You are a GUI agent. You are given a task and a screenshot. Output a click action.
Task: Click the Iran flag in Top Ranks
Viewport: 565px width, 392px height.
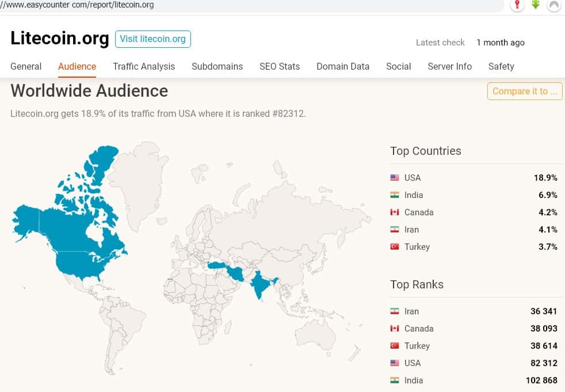pyautogui.click(x=395, y=311)
